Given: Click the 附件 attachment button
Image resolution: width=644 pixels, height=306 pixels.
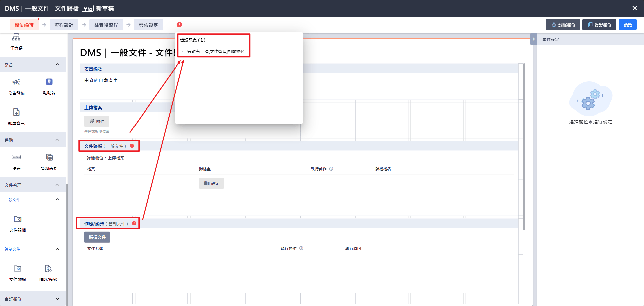Looking at the screenshot, I should (96, 121).
